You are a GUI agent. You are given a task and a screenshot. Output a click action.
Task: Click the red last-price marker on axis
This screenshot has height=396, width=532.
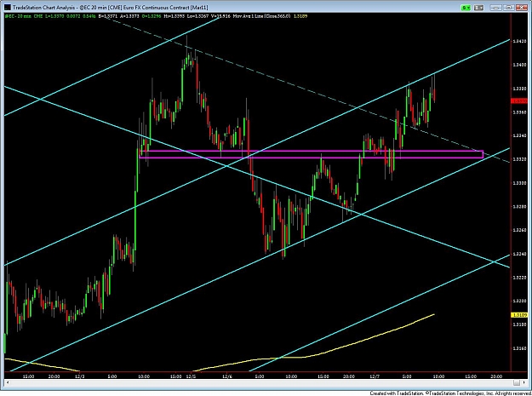tap(519, 100)
